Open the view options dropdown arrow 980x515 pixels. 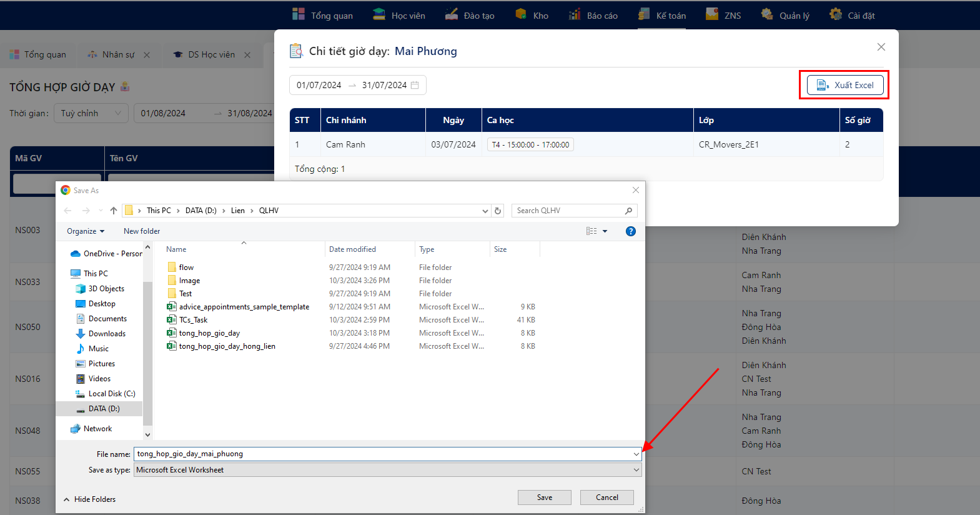point(605,231)
